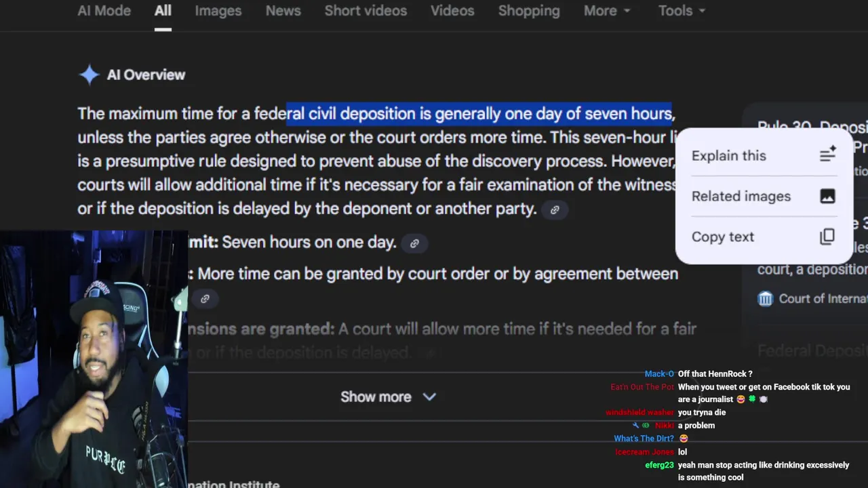Click the streamer webcam overlay
The image size is (868, 488).
94,359
